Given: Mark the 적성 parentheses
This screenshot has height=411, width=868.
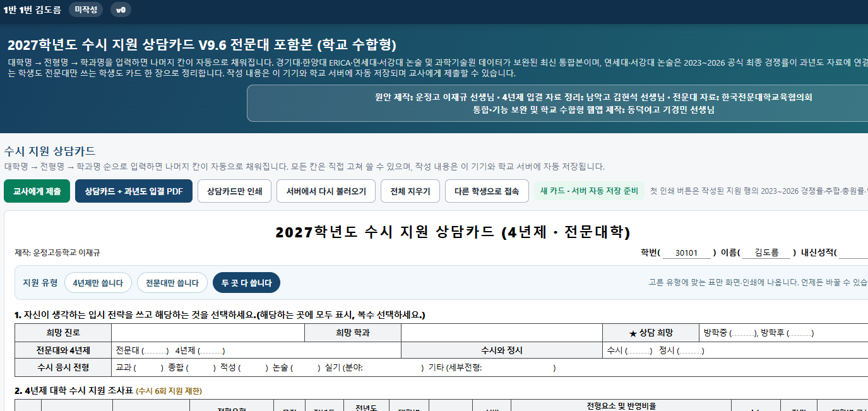Looking at the screenshot, I should pyautogui.click(x=253, y=368).
